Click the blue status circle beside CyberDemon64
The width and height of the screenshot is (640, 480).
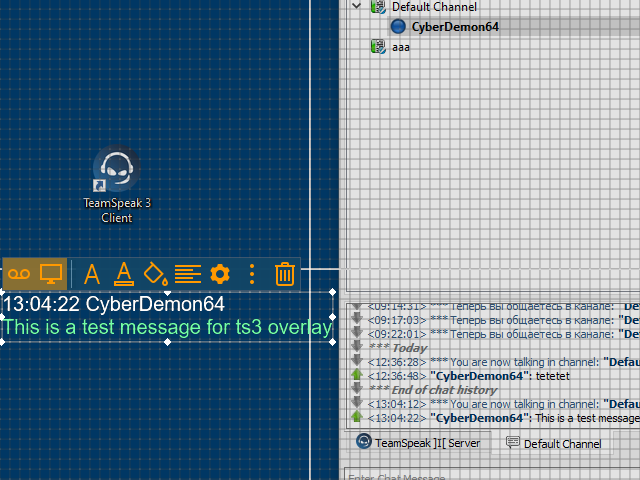[x=398, y=27]
